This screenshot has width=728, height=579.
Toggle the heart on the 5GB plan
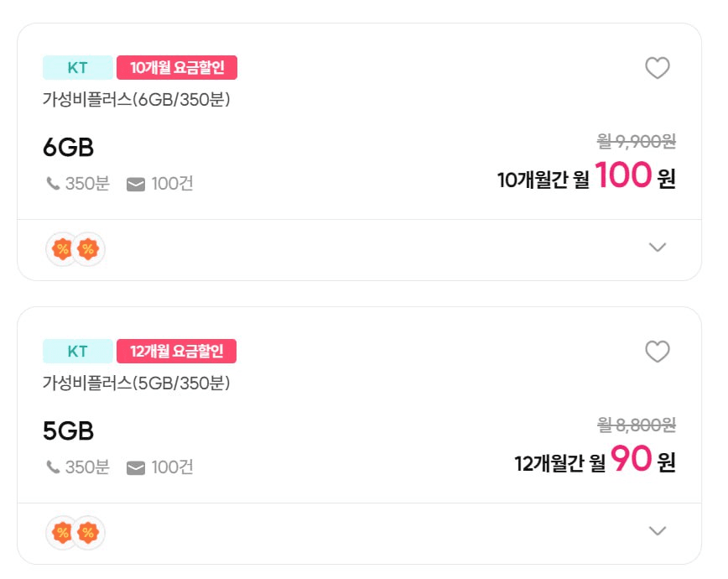coord(657,352)
